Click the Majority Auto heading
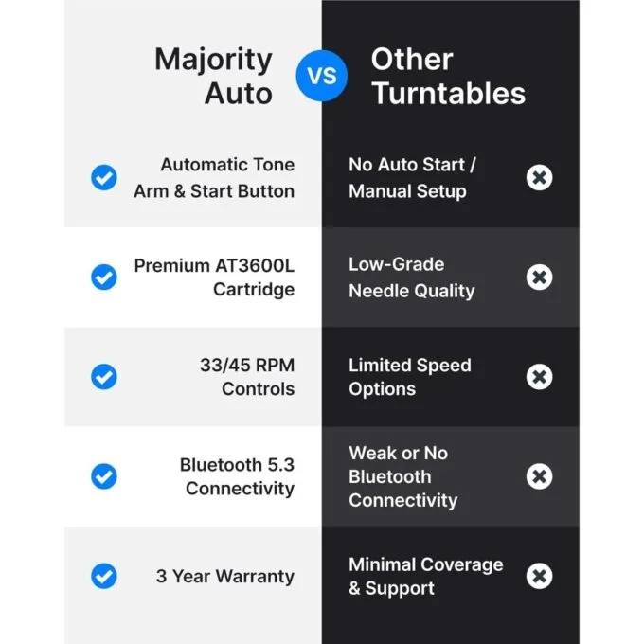Viewport: 644px width, 644px height. [214, 77]
